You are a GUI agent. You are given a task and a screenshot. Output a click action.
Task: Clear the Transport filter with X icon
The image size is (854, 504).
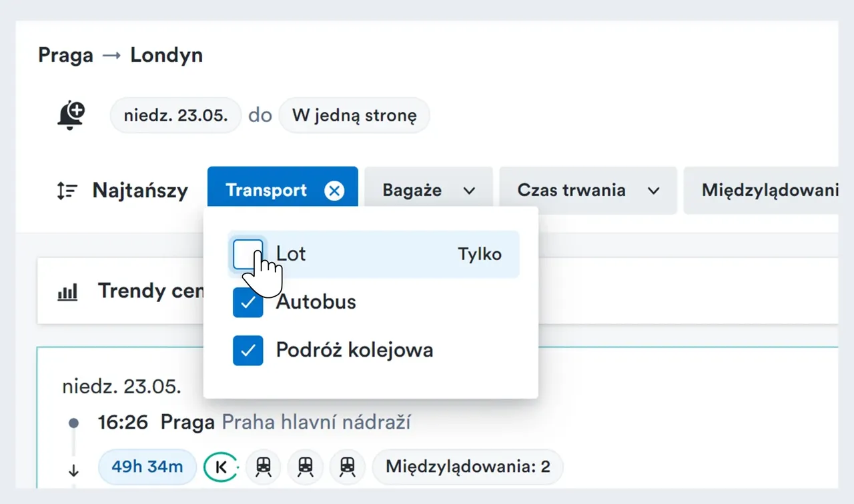click(x=334, y=191)
